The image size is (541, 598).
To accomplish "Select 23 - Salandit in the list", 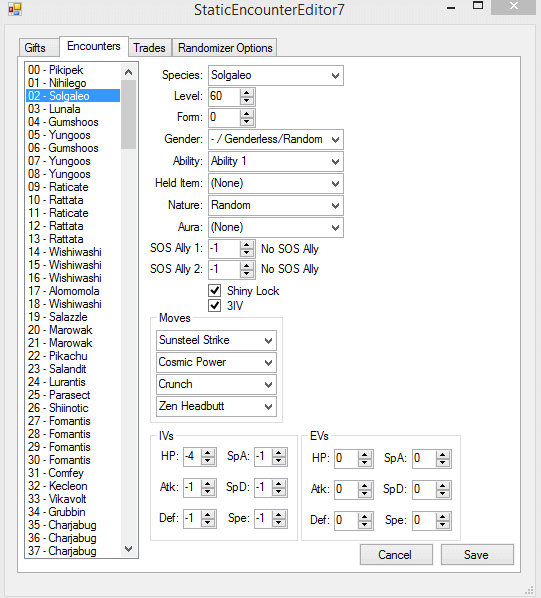I will tap(73, 369).
